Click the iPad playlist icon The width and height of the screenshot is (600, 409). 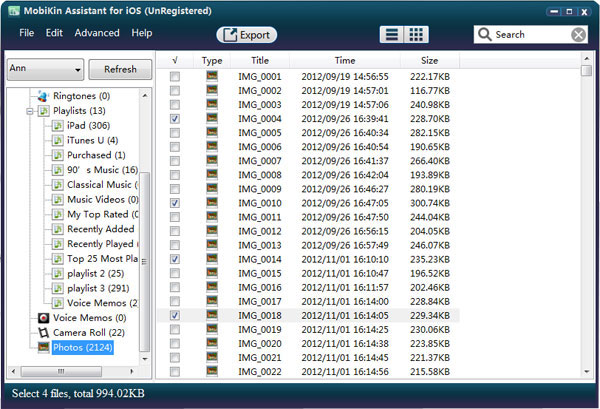click(x=57, y=125)
